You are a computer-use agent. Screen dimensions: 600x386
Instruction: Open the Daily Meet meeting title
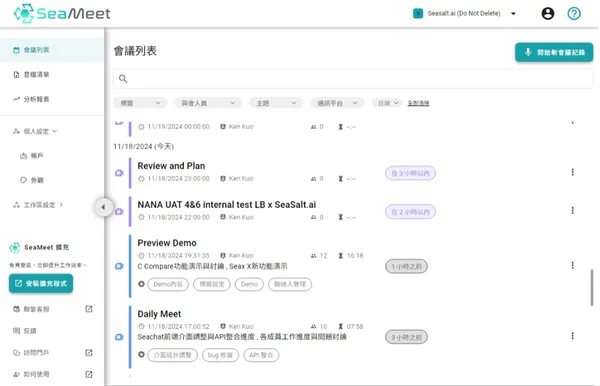point(159,314)
